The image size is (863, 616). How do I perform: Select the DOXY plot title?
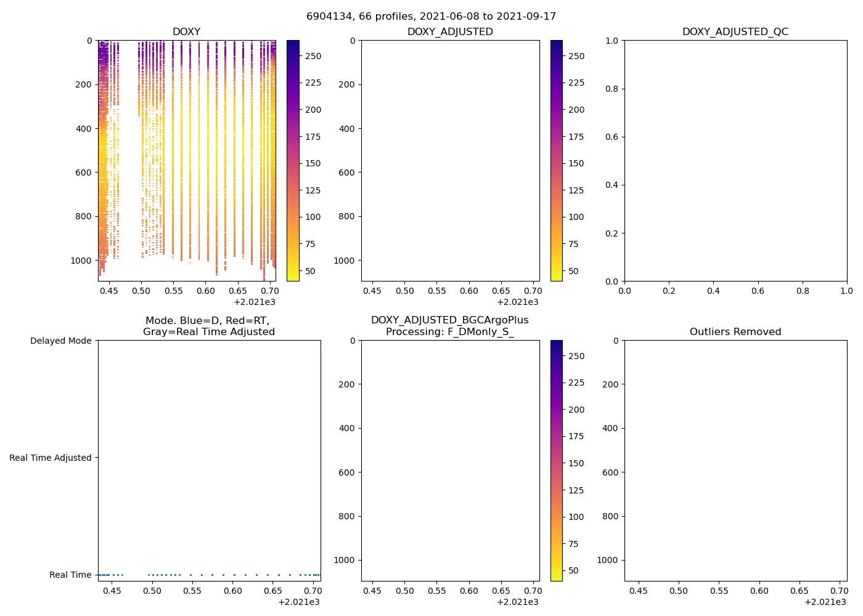pos(186,32)
